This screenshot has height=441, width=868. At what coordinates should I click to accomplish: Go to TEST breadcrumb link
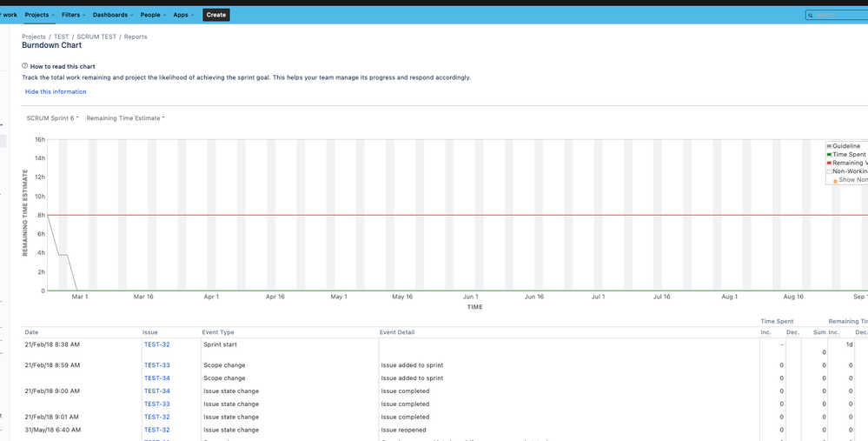click(x=61, y=37)
